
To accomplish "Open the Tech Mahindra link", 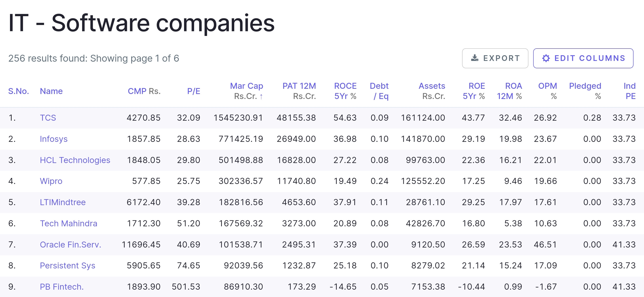I will coord(68,223).
